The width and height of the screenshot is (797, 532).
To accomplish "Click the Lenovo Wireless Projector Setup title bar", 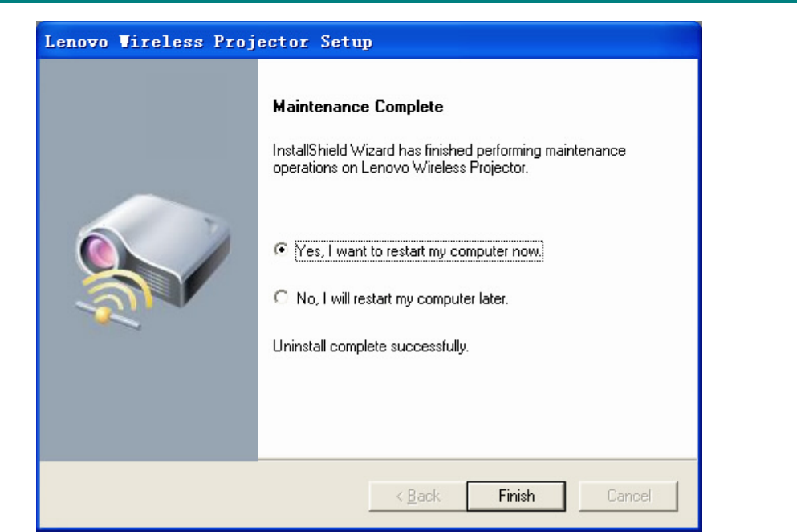I will (x=369, y=41).
